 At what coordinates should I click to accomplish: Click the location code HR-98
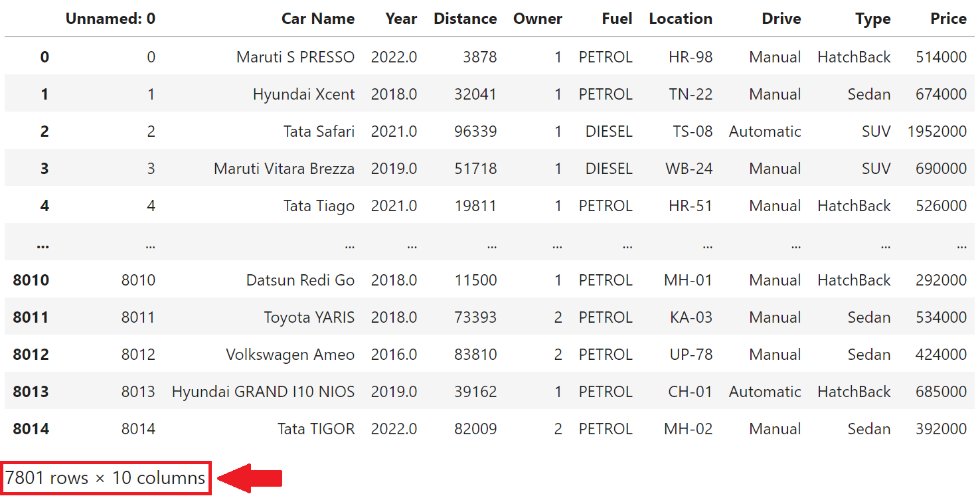pyautogui.click(x=691, y=57)
